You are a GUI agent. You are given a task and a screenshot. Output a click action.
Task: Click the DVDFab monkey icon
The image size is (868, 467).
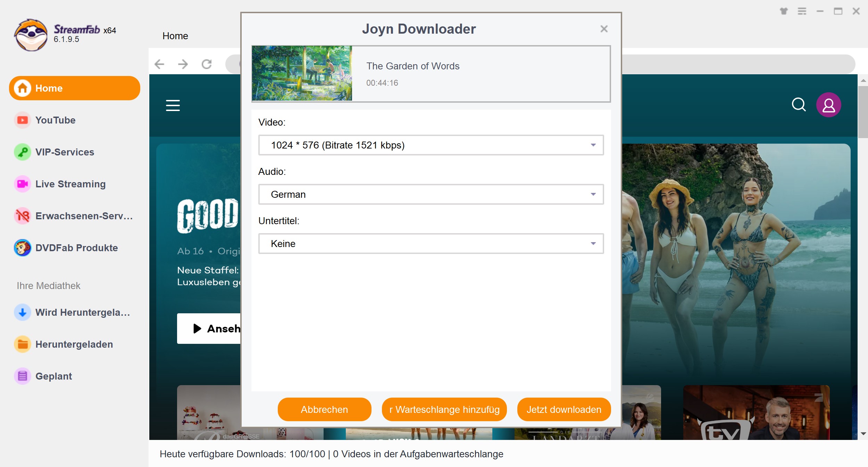(23, 248)
